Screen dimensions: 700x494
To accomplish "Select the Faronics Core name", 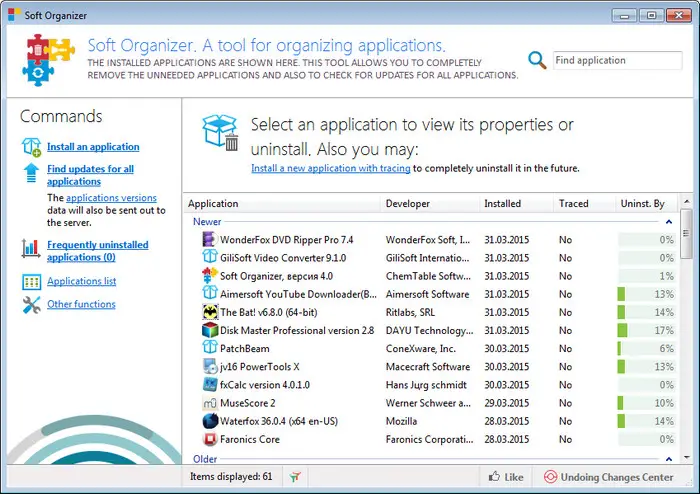I will tap(250, 440).
